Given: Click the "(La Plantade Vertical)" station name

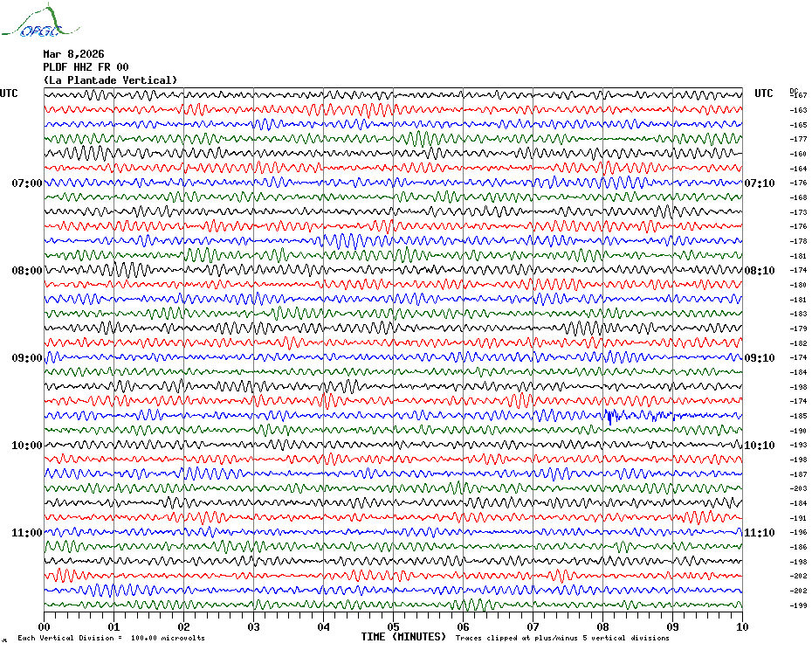Looking at the screenshot, I should (x=110, y=80).
